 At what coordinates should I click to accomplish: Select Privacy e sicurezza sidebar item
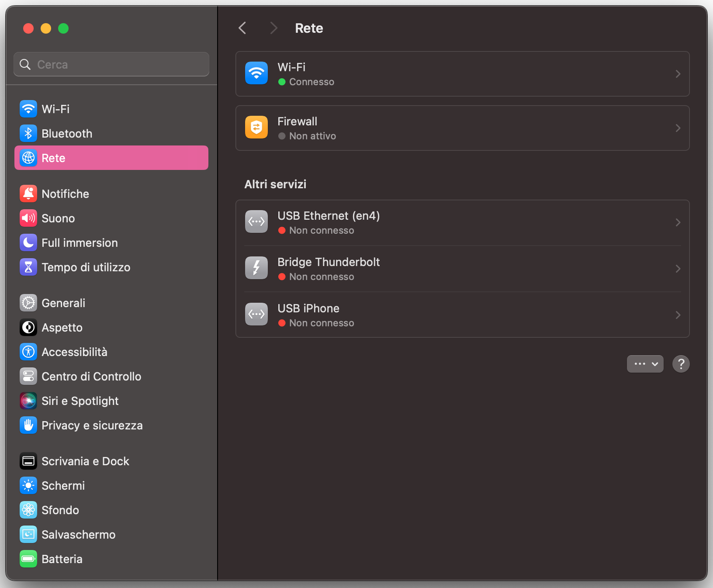point(92,425)
